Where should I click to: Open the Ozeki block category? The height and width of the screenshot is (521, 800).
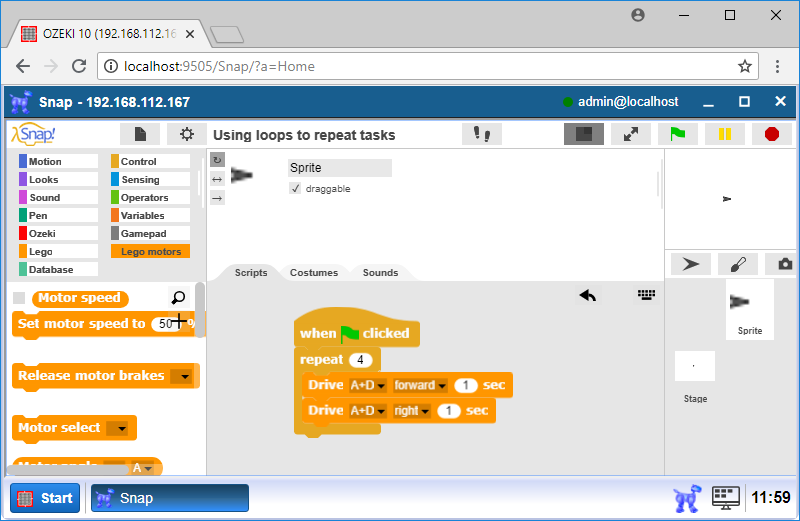(58, 233)
